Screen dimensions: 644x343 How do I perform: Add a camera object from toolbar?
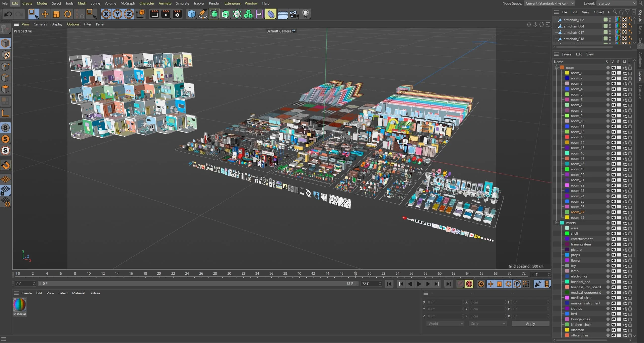294,14
